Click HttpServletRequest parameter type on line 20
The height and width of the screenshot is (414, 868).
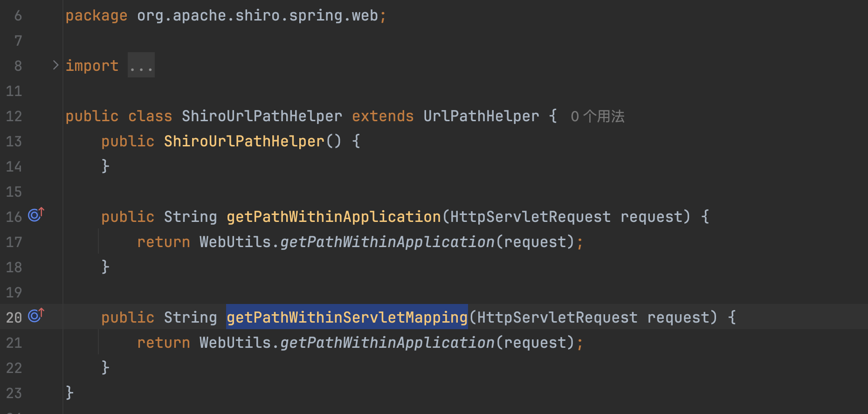(x=557, y=317)
